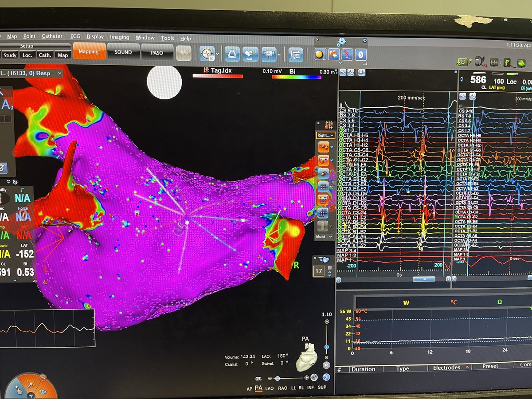Screen dimensions: 532x399
Task: Open the Tools menu
Action: pyautogui.click(x=167, y=38)
